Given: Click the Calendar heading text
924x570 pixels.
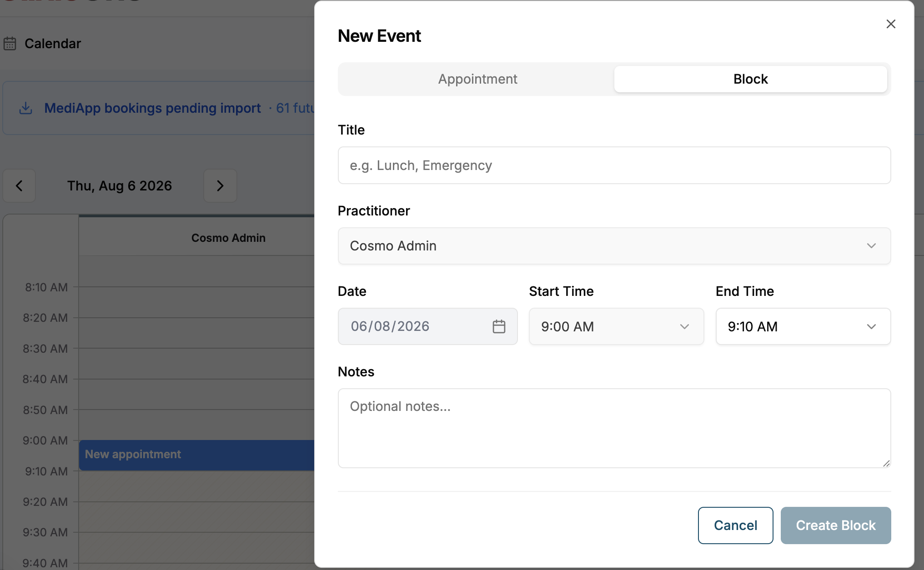Looking at the screenshot, I should point(53,44).
